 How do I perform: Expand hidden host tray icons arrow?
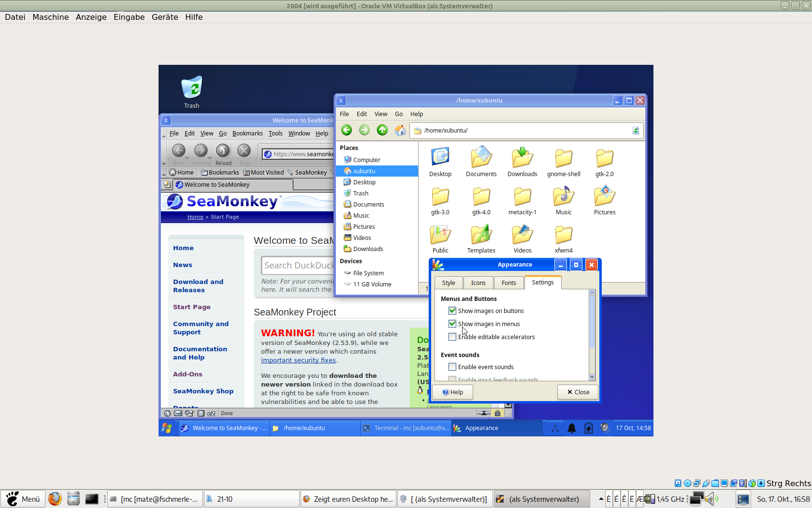pos(601,499)
